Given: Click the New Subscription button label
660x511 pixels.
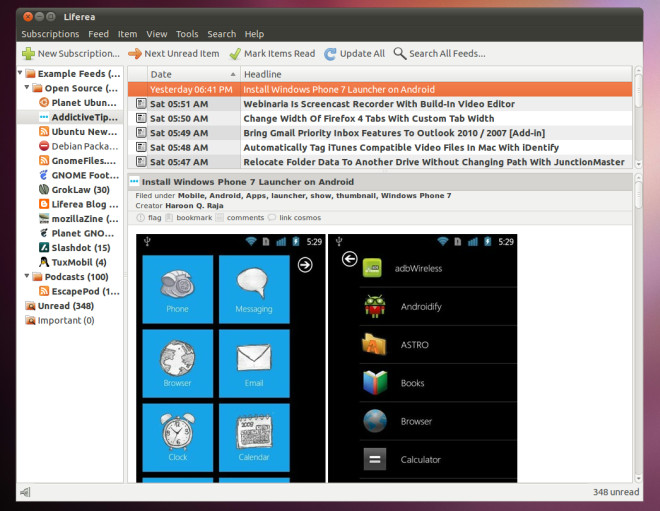Looking at the screenshot, I should [79, 53].
